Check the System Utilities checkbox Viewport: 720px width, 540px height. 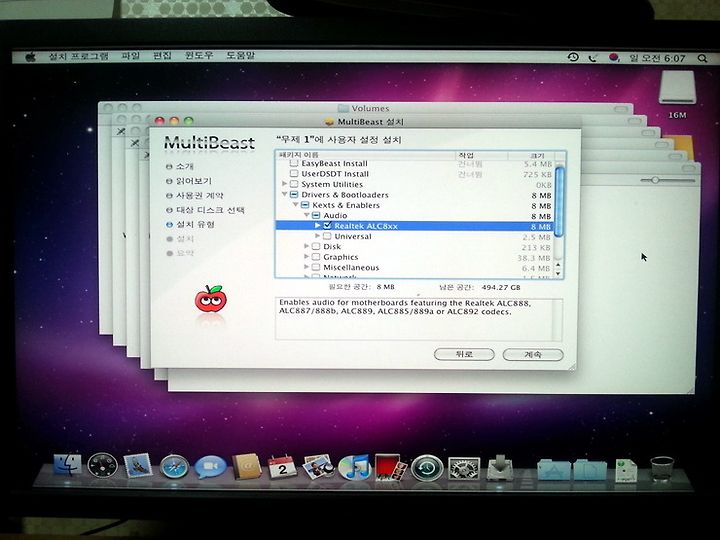[294, 185]
